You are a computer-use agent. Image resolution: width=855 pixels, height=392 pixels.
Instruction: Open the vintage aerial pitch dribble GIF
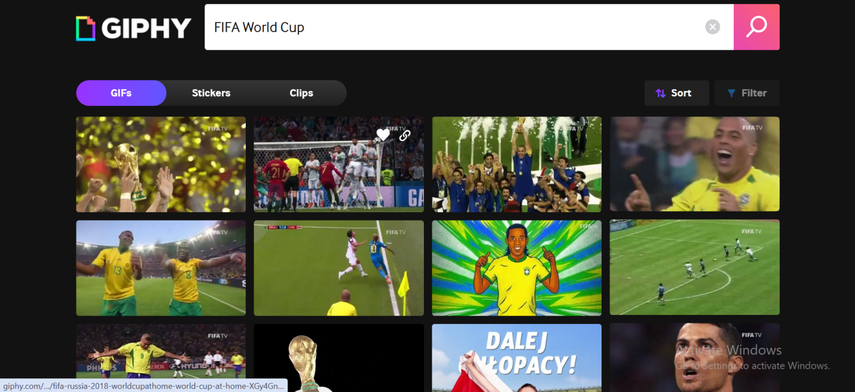[x=695, y=268]
